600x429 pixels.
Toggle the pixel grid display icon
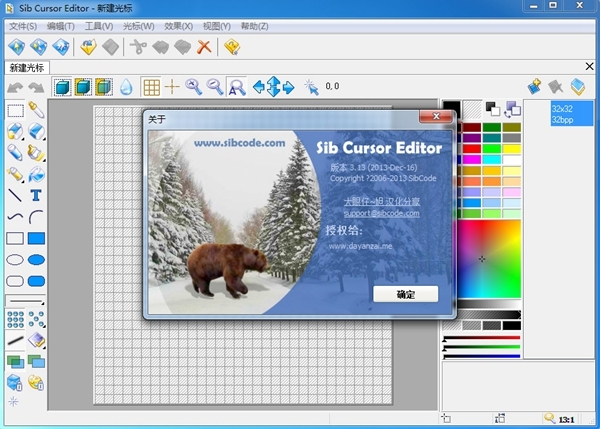click(x=152, y=87)
